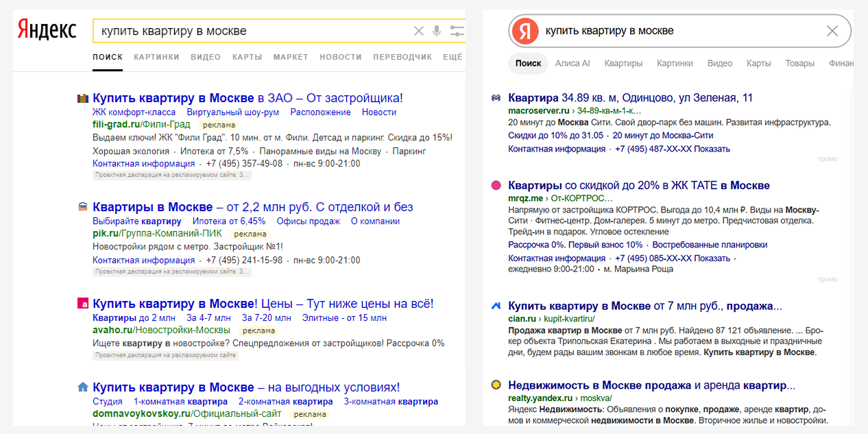Expand the ЕЩЁ menu
The height and width of the screenshot is (434, 868).
453,57
